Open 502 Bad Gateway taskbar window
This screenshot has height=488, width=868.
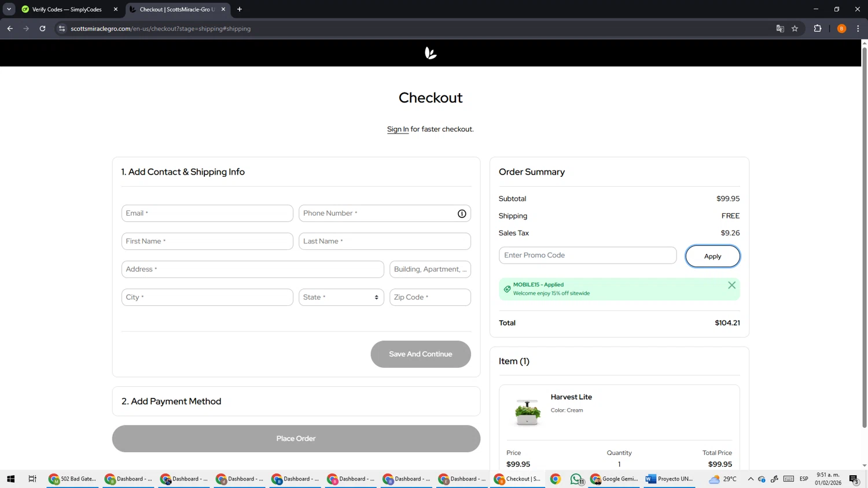72,479
